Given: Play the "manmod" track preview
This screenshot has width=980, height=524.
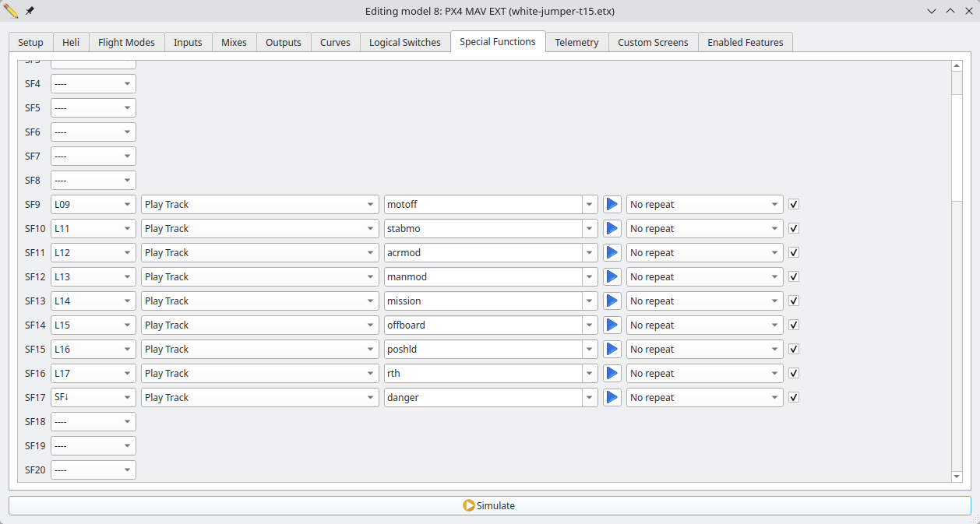Looking at the screenshot, I should (x=612, y=276).
